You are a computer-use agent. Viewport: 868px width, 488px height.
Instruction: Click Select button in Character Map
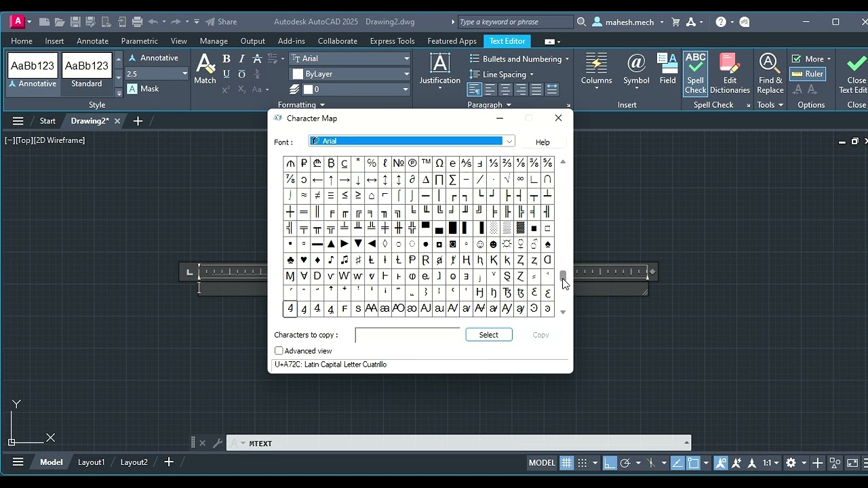[489, 335]
